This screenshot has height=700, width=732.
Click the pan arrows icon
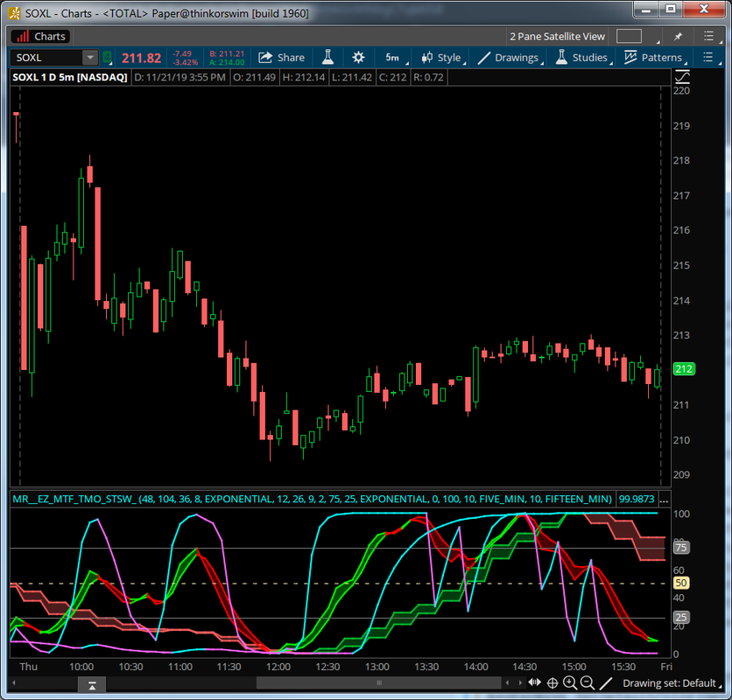[535, 682]
